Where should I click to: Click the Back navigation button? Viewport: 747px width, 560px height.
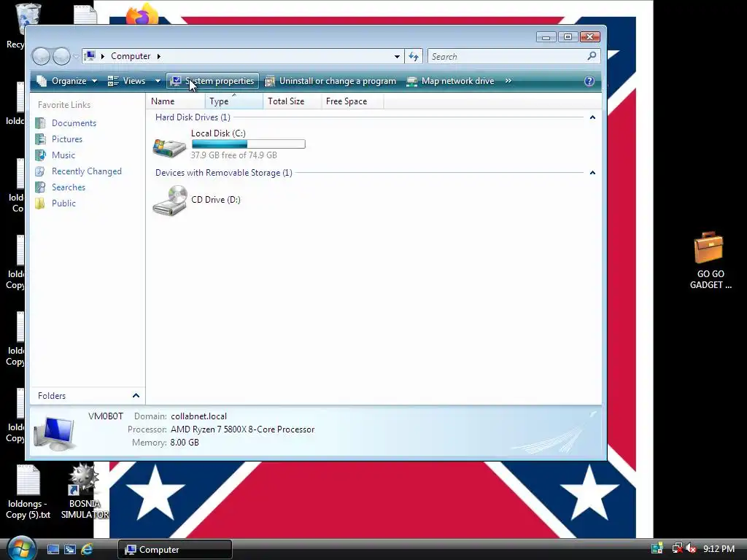point(41,56)
